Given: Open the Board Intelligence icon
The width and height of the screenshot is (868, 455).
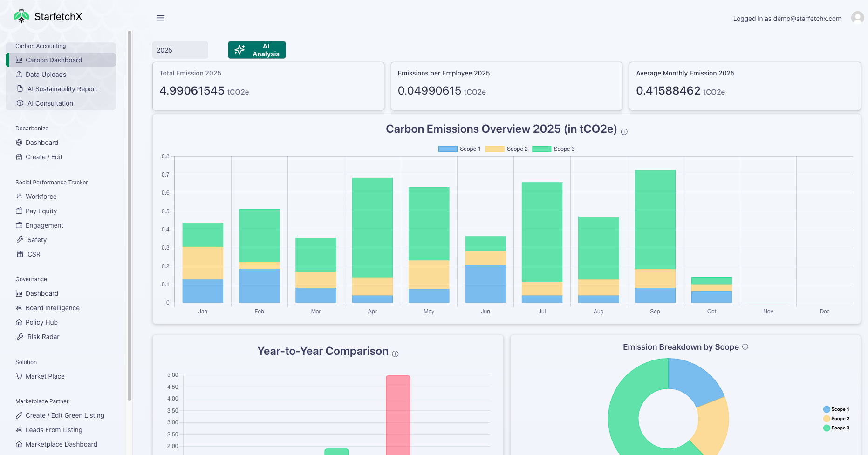Looking at the screenshot, I should (x=19, y=307).
